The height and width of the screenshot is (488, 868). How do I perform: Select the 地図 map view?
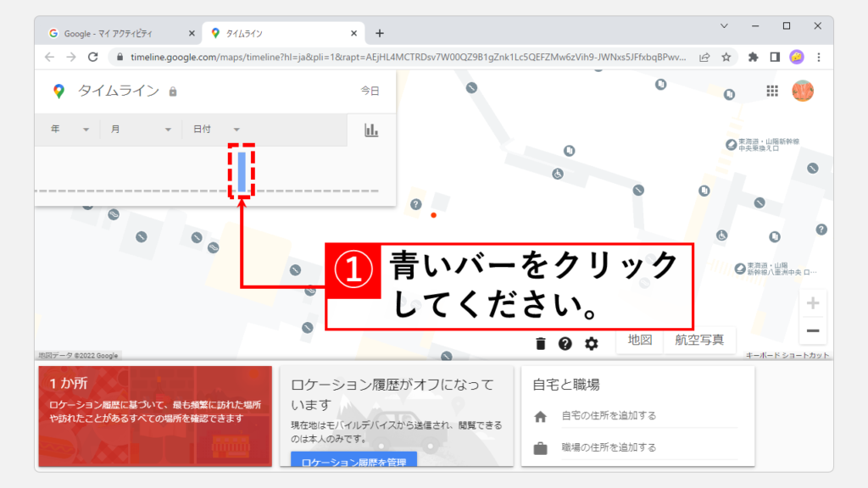[x=640, y=340]
